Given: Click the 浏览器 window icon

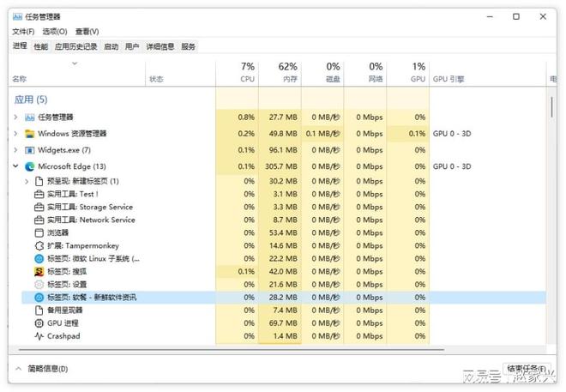Looking at the screenshot, I should pos(39,232).
